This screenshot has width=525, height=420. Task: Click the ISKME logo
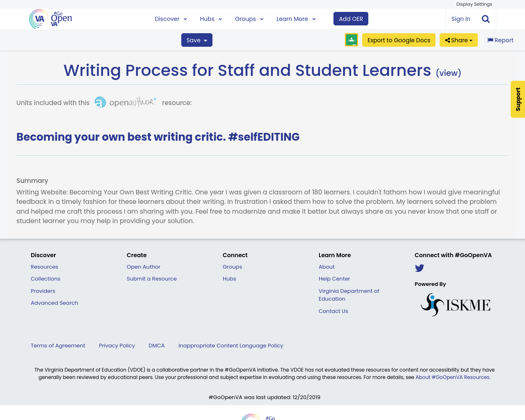pyautogui.click(x=455, y=304)
